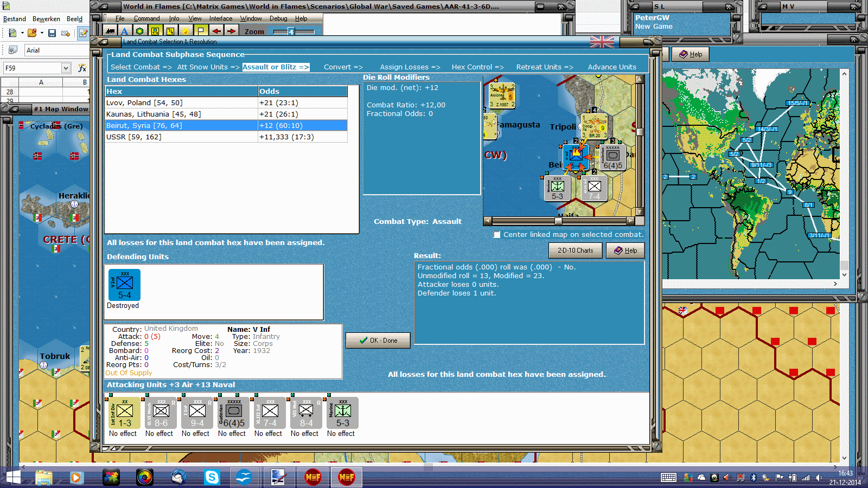Click the Hex Control subphase step
The width and height of the screenshot is (868, 488).
(477, 67)
